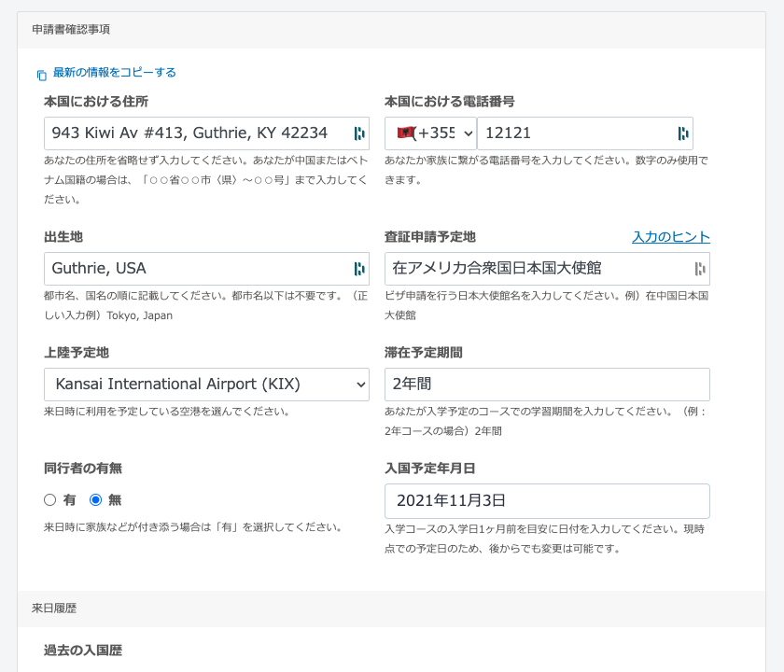Open the 入力のヒント link
Screen dimensions: 784x672
pos(670,237)
